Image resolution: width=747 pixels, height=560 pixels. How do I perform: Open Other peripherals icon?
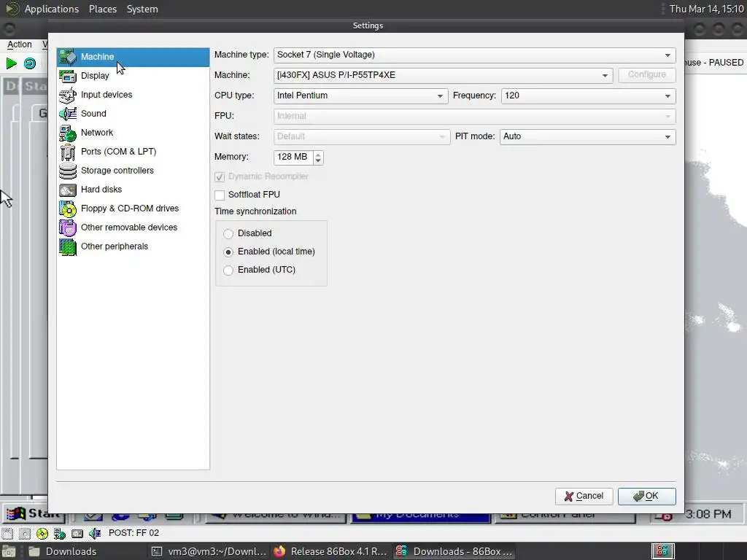tap(68, 246)
